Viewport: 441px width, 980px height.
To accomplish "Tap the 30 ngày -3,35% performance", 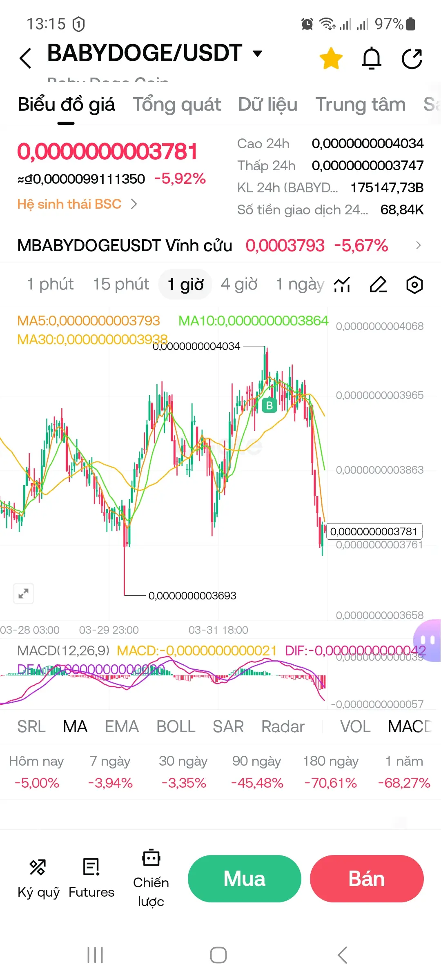I will coord(183,772).
